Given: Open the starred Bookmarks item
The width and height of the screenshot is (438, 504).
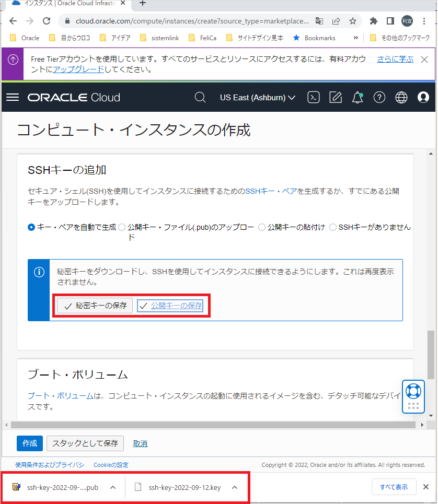Looking at the screenshot, I should tap(314, 38).
